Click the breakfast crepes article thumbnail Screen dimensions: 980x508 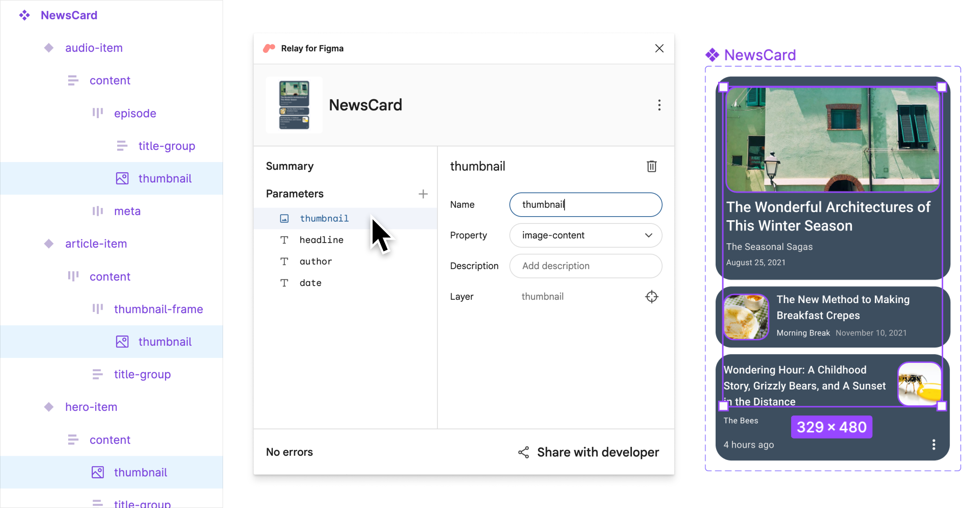[745, 317]
